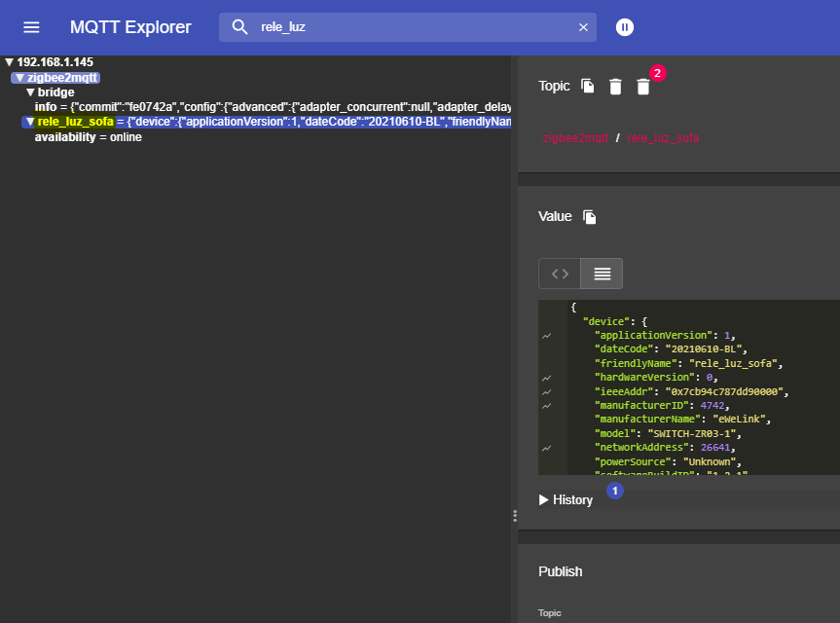Click the panel divider drag handle
The height and width of the screenshot is (623, 840).
click(x=514, y=516)
